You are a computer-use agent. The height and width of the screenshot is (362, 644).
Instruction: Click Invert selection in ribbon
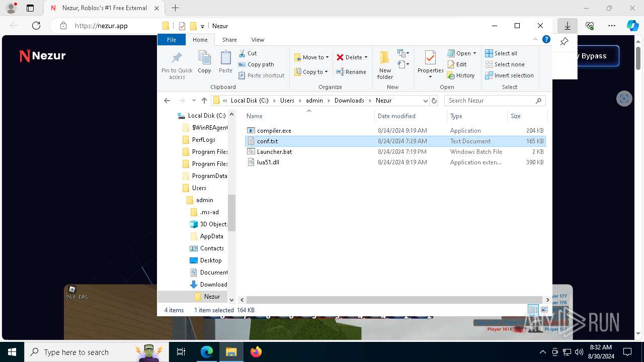[509, 75]
